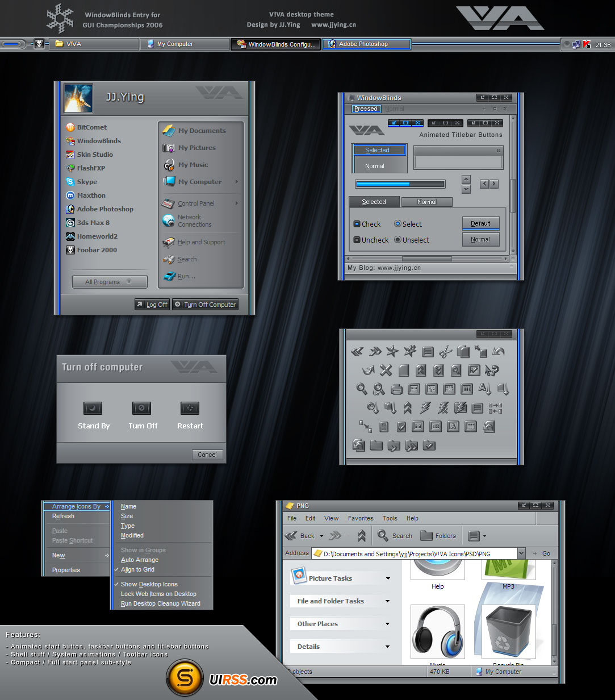This screenshot has height=700, width=615.
Task: Toggle Align to Grid in the context menu
Action: click(x=162, y=569)
